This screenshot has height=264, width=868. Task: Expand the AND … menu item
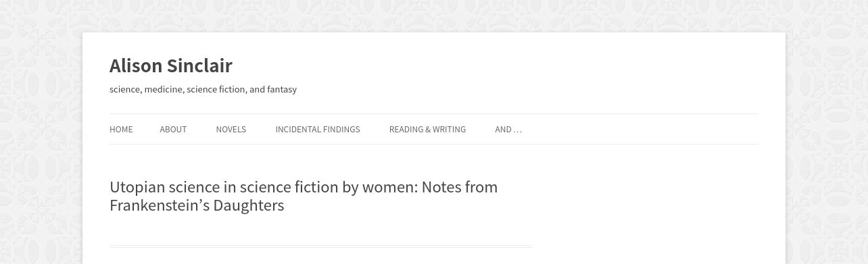(x=508, y=130)
